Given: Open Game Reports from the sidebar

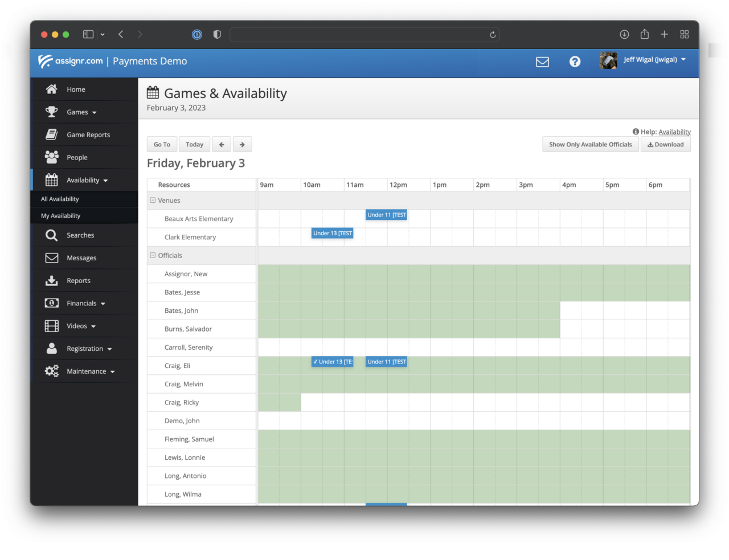Looking at the screenshot, I should pos(88,135).
